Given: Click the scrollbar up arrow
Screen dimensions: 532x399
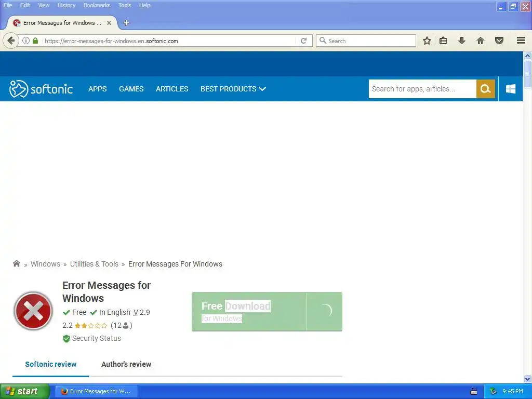Looking at the screenshot, I should (527, 55).
